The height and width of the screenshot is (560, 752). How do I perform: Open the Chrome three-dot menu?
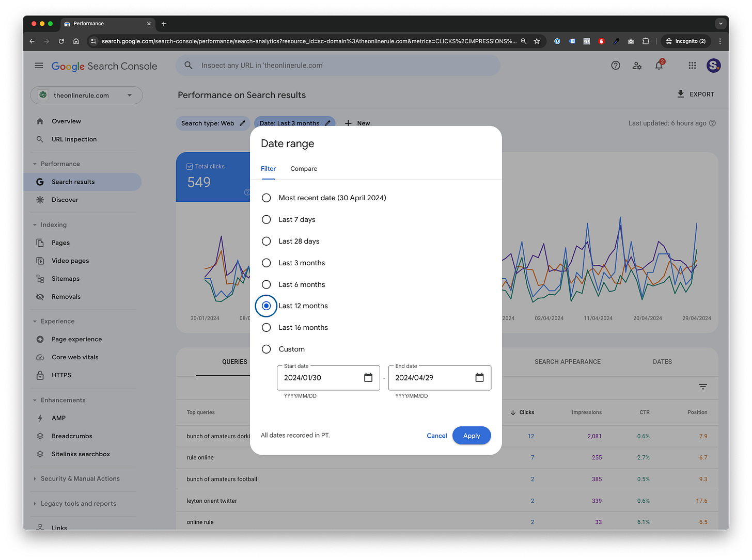(720, 41)
